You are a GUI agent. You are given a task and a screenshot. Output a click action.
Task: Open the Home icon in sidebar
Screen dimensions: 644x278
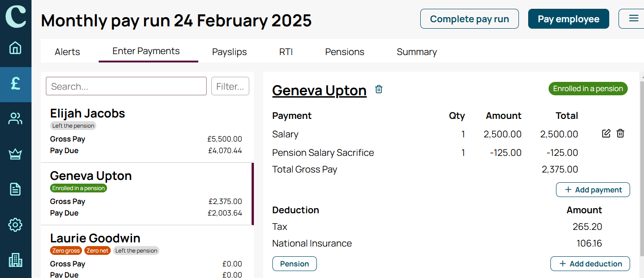pyautogui.click(x=15, y=48)
